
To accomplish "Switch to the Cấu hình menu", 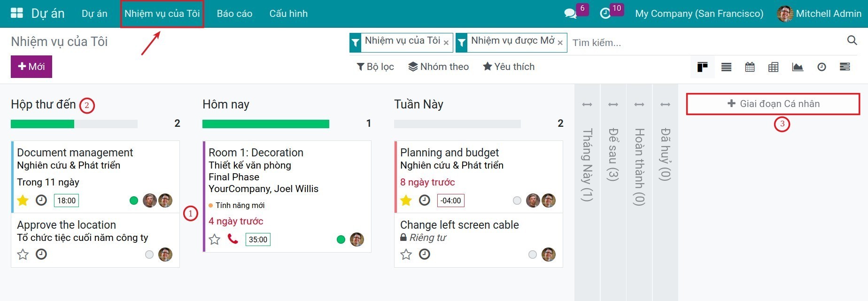I will pos(288,14).
